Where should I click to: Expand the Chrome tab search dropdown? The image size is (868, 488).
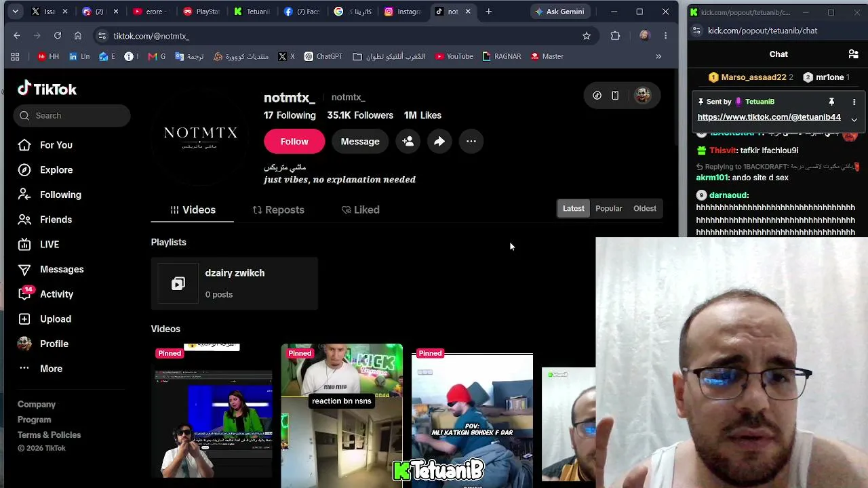15,12
